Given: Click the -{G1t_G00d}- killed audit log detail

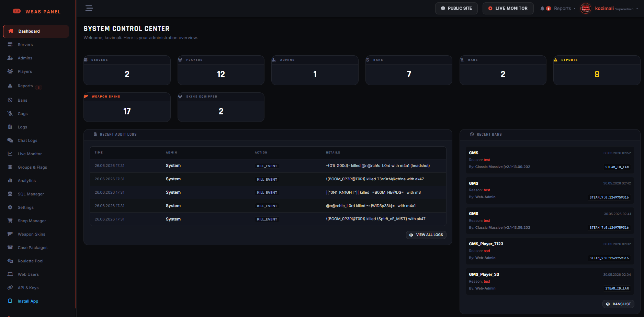Looking at the screenshot, I should click(x=378, y=166).
